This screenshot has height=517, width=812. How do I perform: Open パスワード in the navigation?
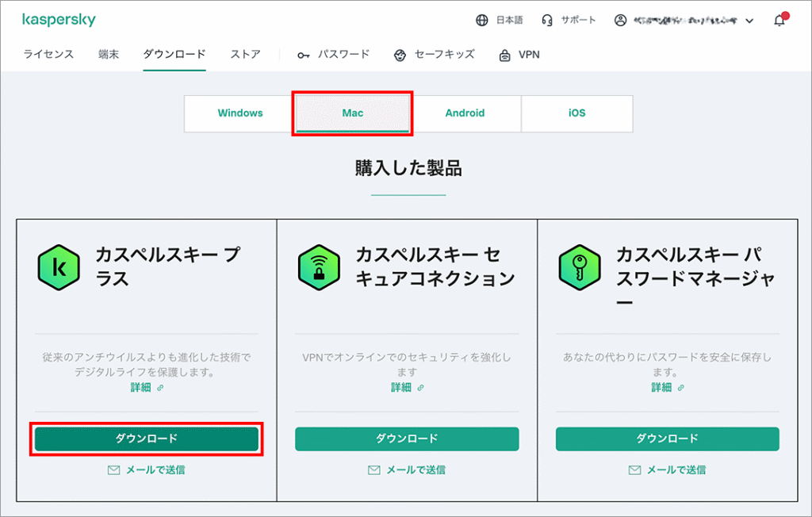point(343,54)
